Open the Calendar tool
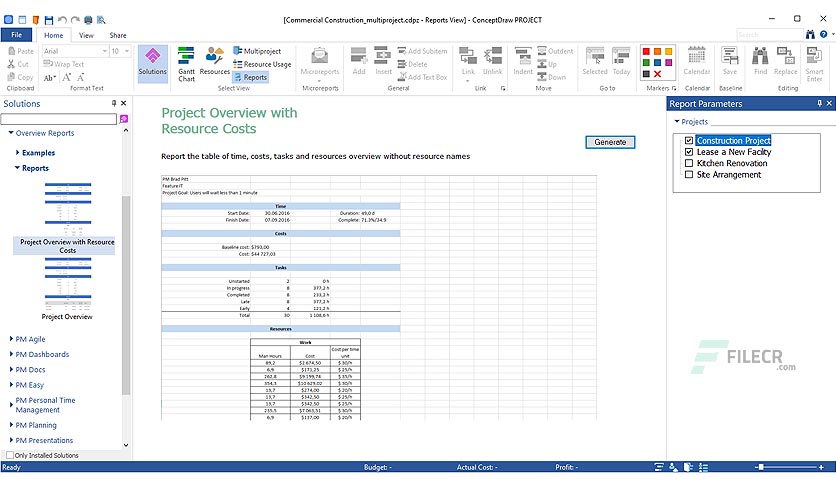This screenshot has height=484, width=836. (696, 61)
